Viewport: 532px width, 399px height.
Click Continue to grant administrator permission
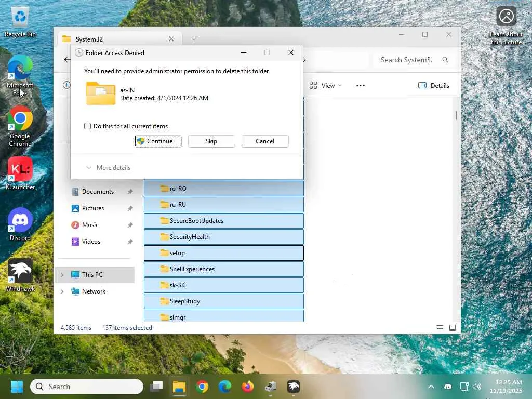158,141
